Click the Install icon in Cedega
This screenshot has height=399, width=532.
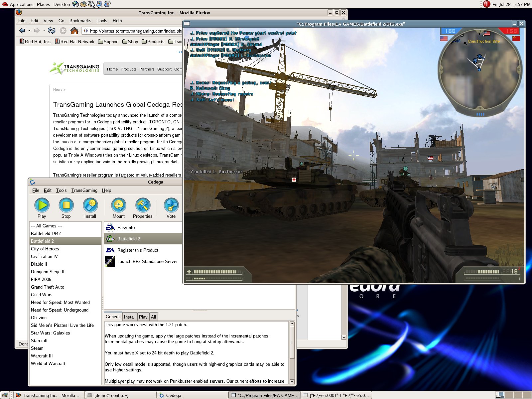[90, 208]
